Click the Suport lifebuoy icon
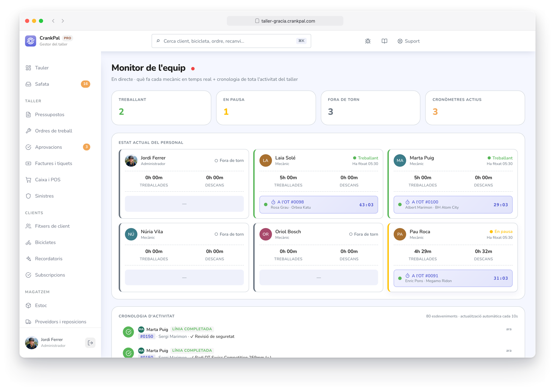The width and height of the screenshot is (555, 392). (400, 41)
